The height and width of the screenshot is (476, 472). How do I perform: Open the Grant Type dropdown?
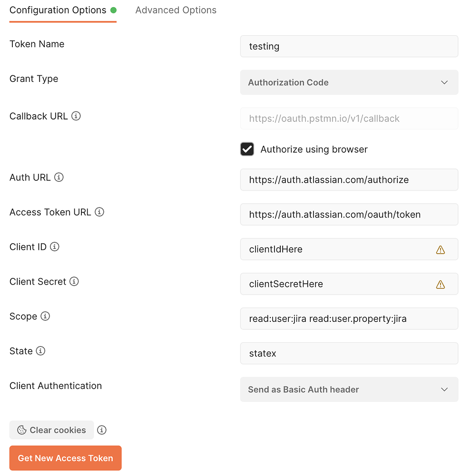click(x=349, y=82)
